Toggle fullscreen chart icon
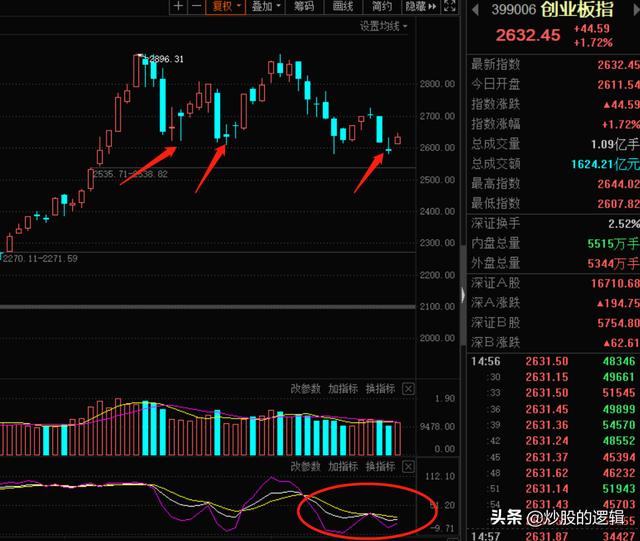This screenshot has width=640, height=541. (x=449, y=6)
